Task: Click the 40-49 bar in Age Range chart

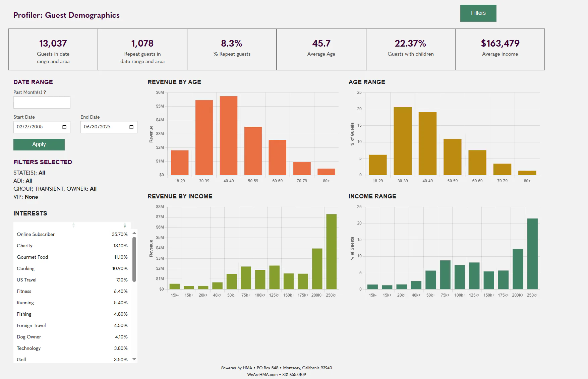Action: (427, 143)
